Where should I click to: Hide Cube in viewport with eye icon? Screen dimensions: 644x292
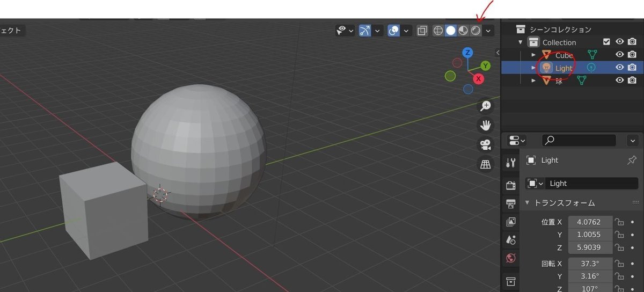click(x=619, y=55)
